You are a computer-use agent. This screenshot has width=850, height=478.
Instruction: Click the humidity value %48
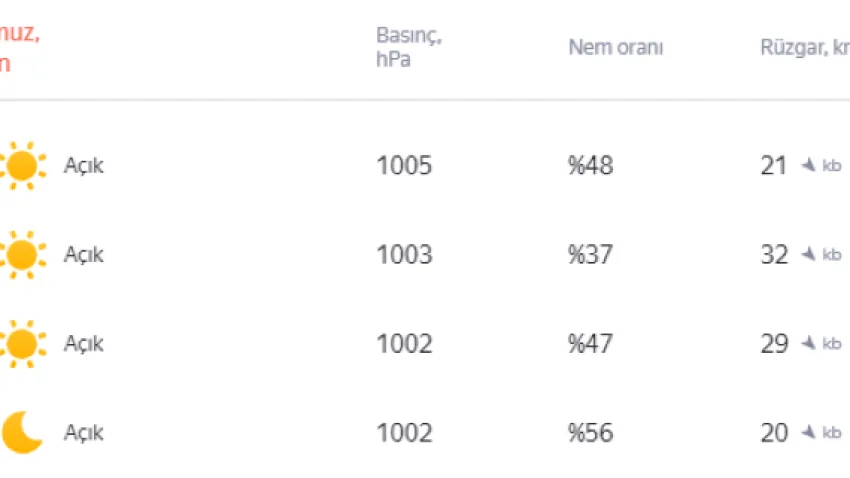click(x=590, y=166)
